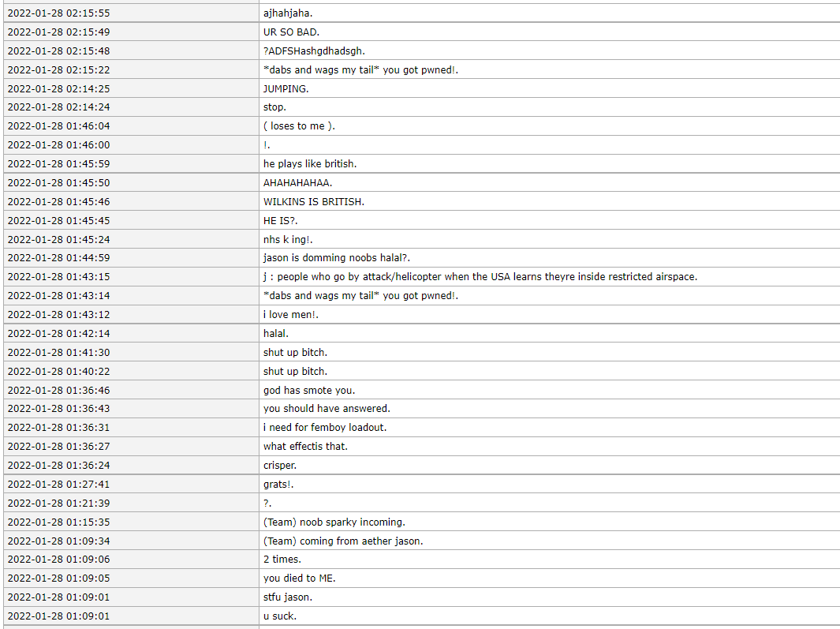
Task: Select the "crisper." message cell
Action: (280, 466)
